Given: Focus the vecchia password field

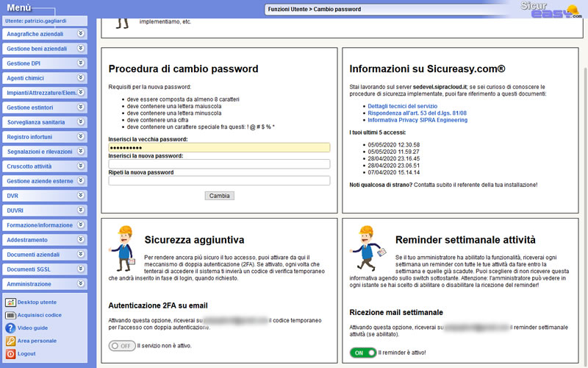Looking at the screenshot, I should [219, 148].
